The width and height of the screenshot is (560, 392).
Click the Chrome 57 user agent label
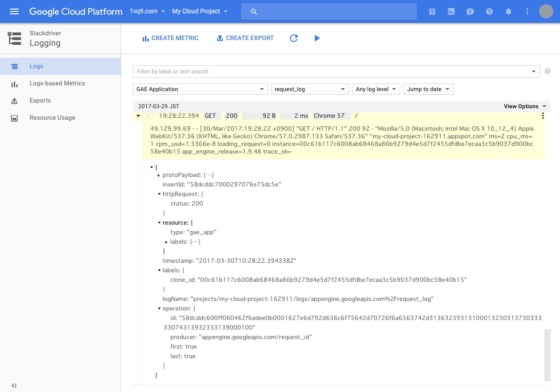point(329,116)
